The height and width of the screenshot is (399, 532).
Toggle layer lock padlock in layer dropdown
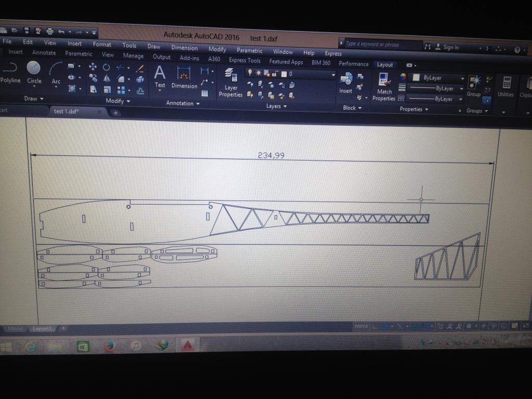coord(275,73)
